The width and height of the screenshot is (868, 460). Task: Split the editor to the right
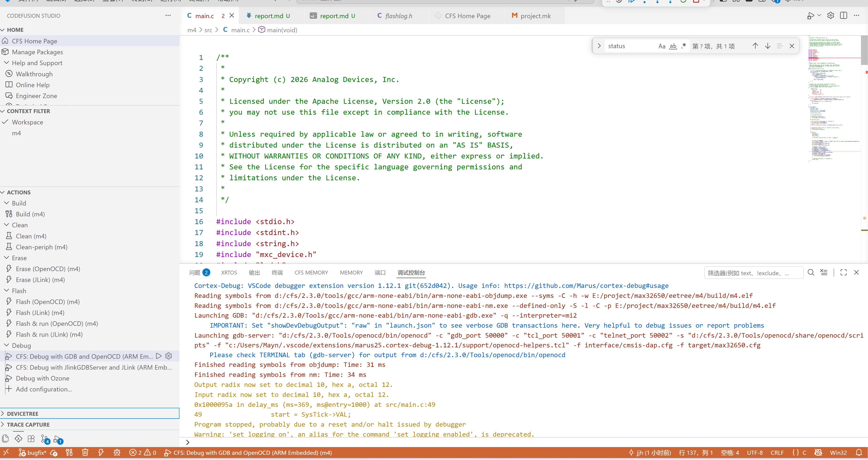coord(843,15)
